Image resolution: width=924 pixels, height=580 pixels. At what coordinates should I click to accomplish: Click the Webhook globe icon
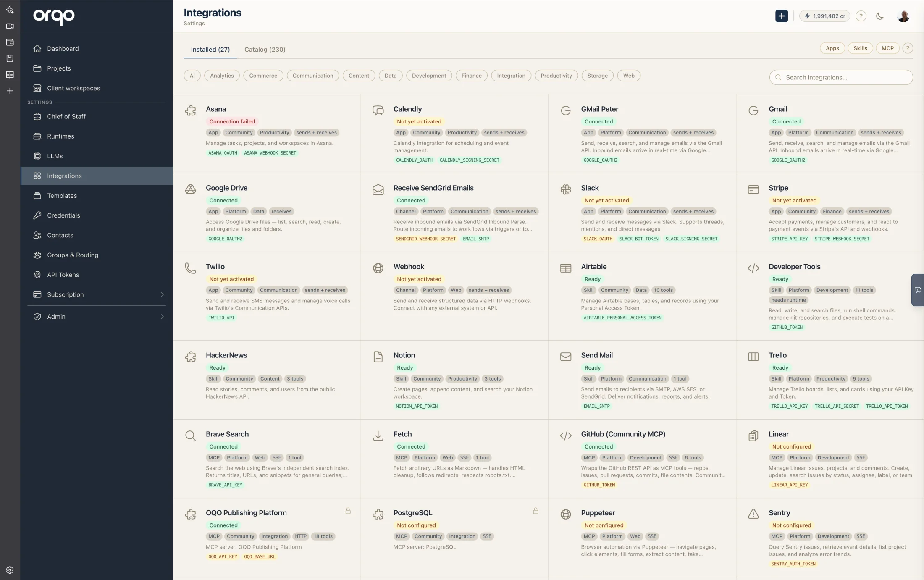click(x=378, y=268)
